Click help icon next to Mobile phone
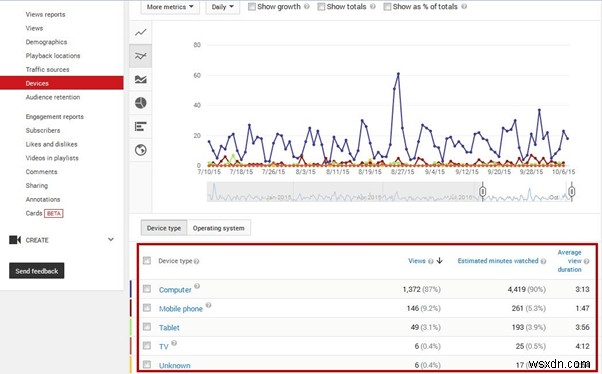 pyautogui.click(x=208, y=305)
